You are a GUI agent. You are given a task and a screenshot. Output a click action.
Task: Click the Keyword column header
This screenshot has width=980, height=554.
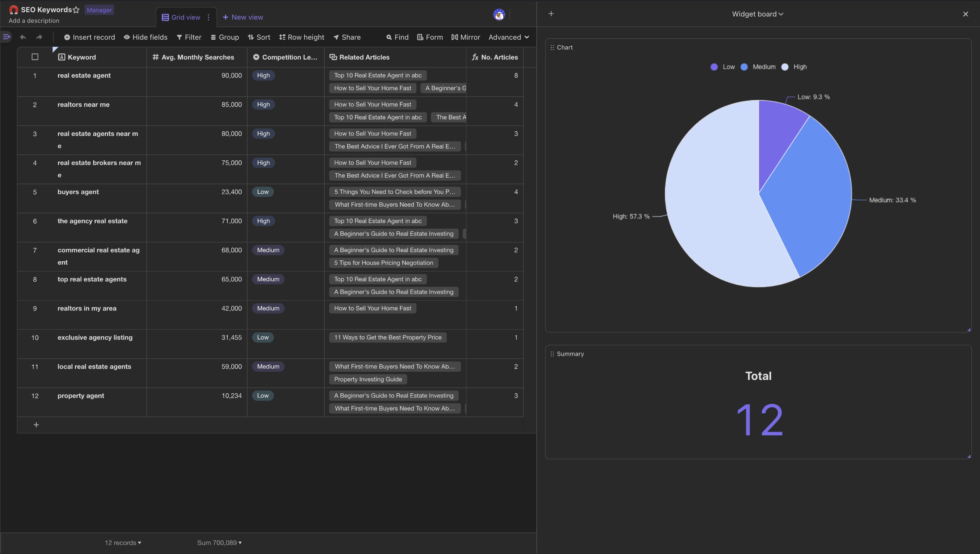click(99, 57)
